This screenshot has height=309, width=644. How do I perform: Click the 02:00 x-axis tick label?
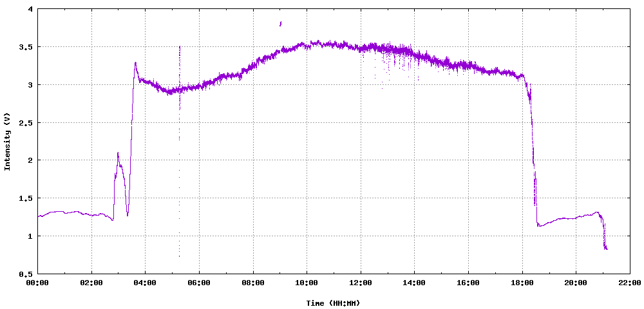[91, 283]
